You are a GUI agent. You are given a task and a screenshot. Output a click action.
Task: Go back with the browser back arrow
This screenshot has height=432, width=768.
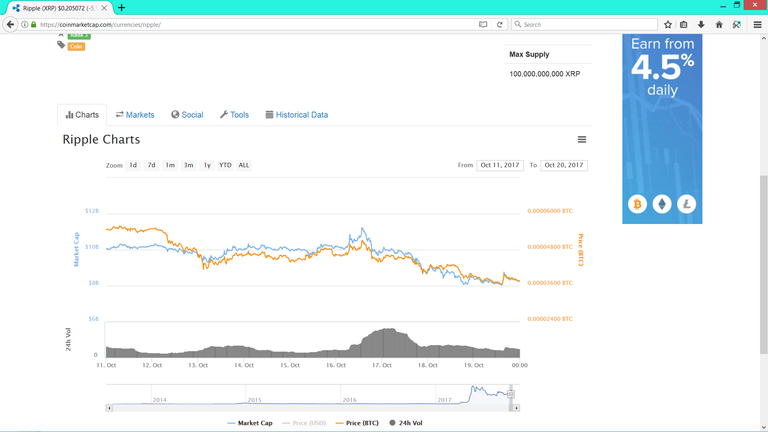(x=10, y=24)
